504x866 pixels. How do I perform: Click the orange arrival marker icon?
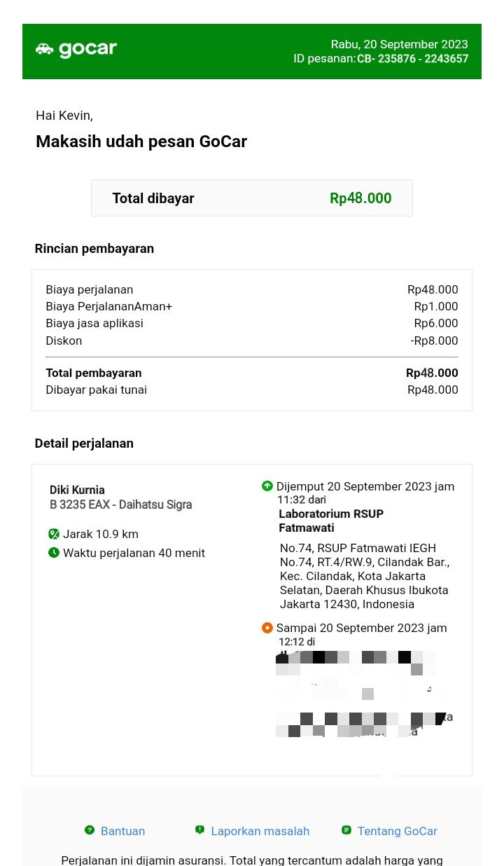click(x=267, y=628)
